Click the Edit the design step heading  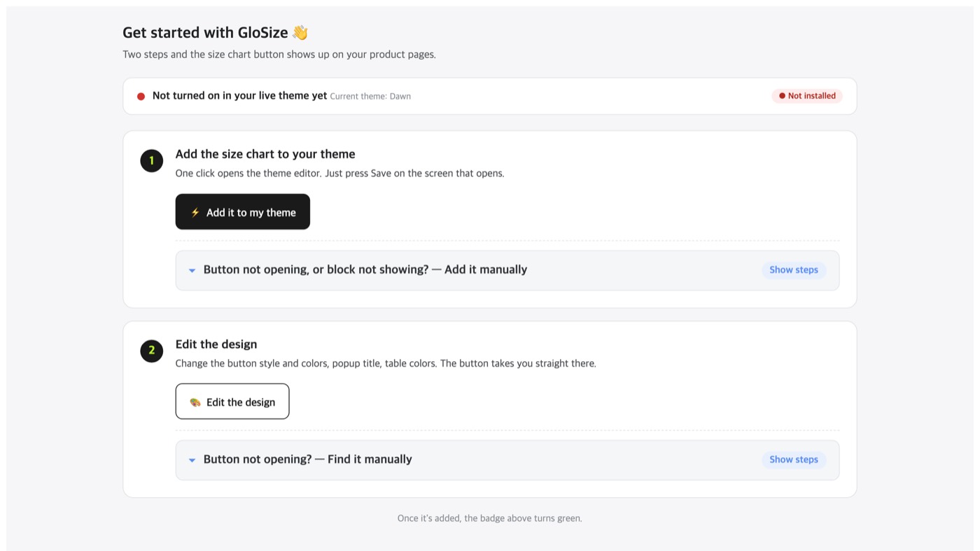216,344
